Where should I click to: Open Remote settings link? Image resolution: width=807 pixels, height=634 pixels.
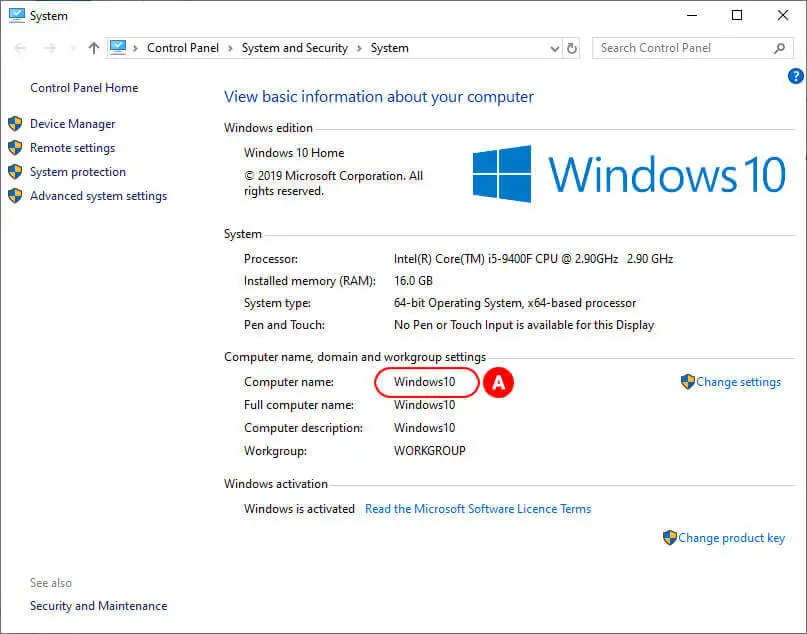coord(73,148)
